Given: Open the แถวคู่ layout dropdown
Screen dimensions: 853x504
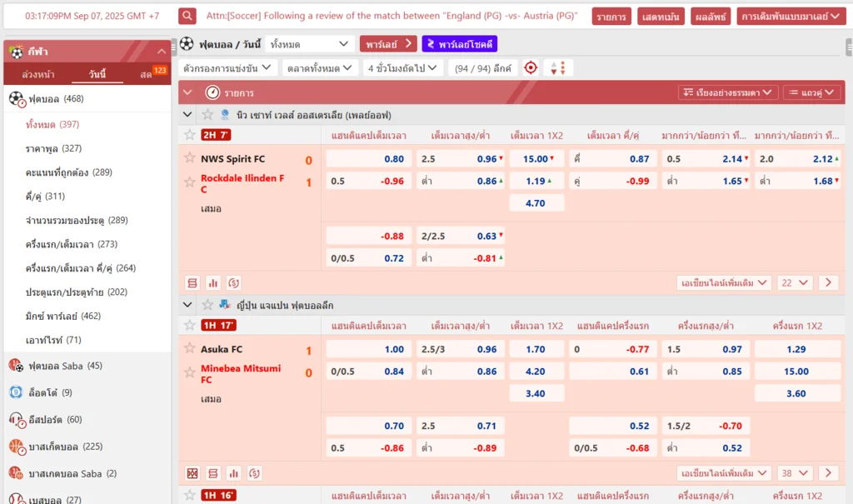Looking at the screenshot, I should (x=812, y=92).
